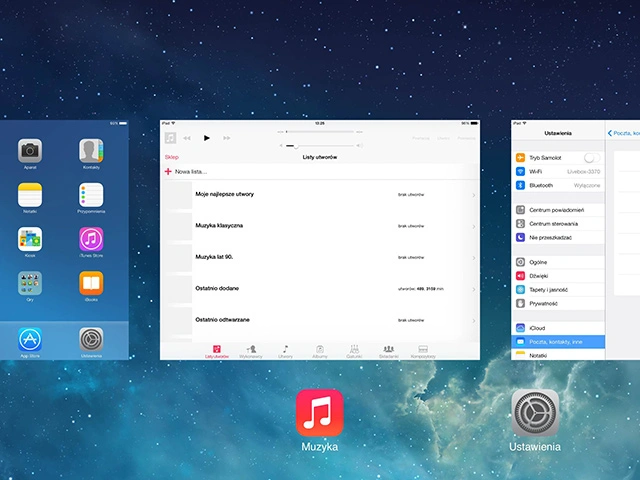
Task: Go back via the Poczta chevron
Action: (x=610, y=133)
